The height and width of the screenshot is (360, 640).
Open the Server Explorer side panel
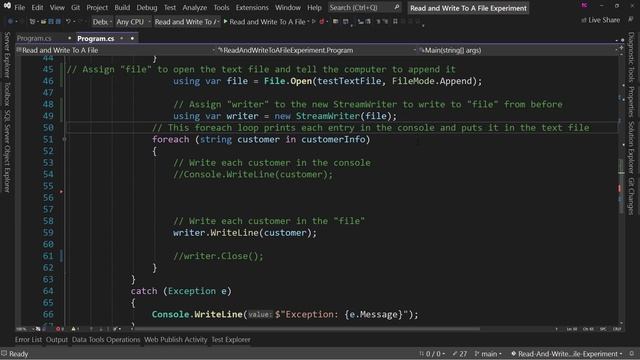(7, 55)
